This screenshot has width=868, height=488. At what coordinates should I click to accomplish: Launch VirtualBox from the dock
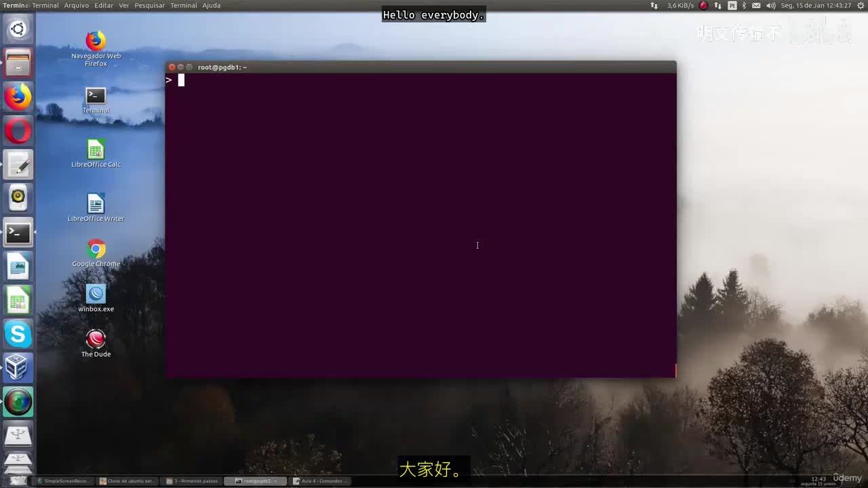[x=18, y=369]
